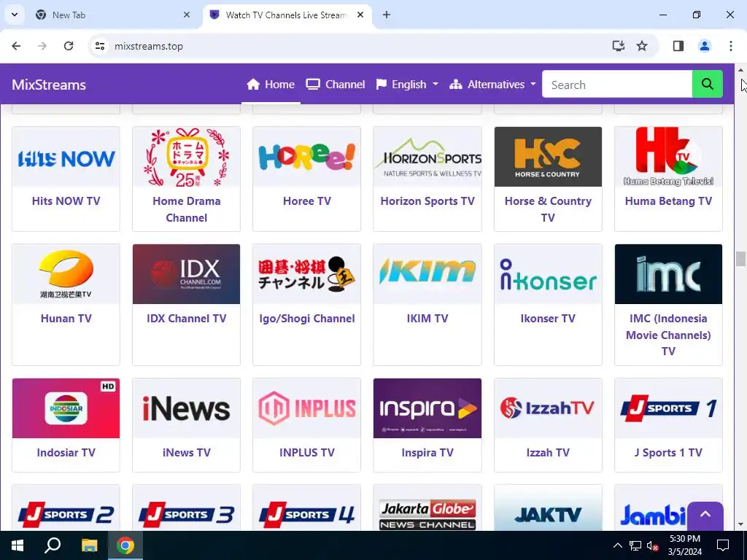Screen dimensions: 747x560
Task: Click the MixStreams brand link
Action: [x=49, y=85]
